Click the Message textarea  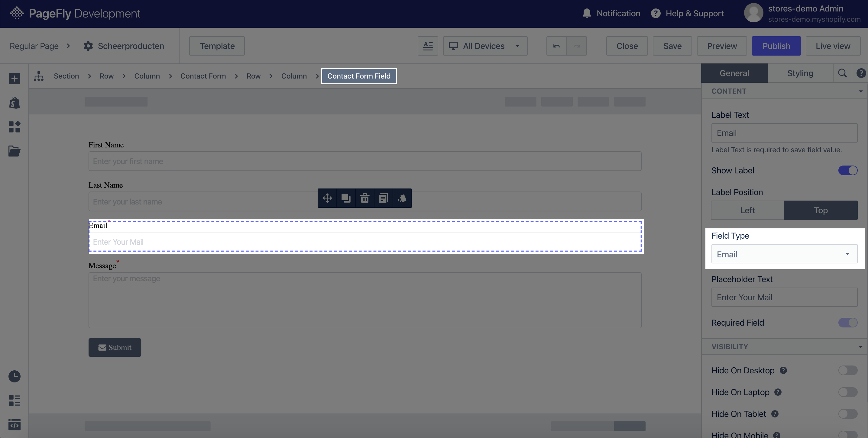[x=364, y=300]
